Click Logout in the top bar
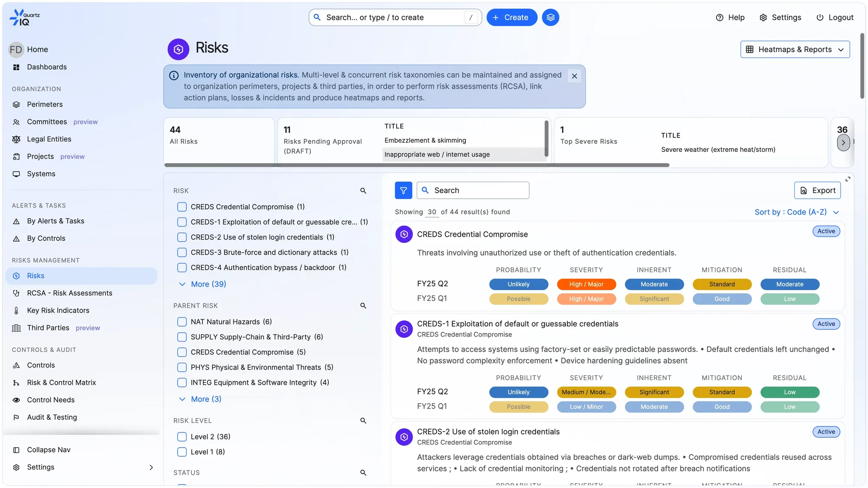This screenshot has width=868, height=488. pyautogui.click(x=835, y=17)
